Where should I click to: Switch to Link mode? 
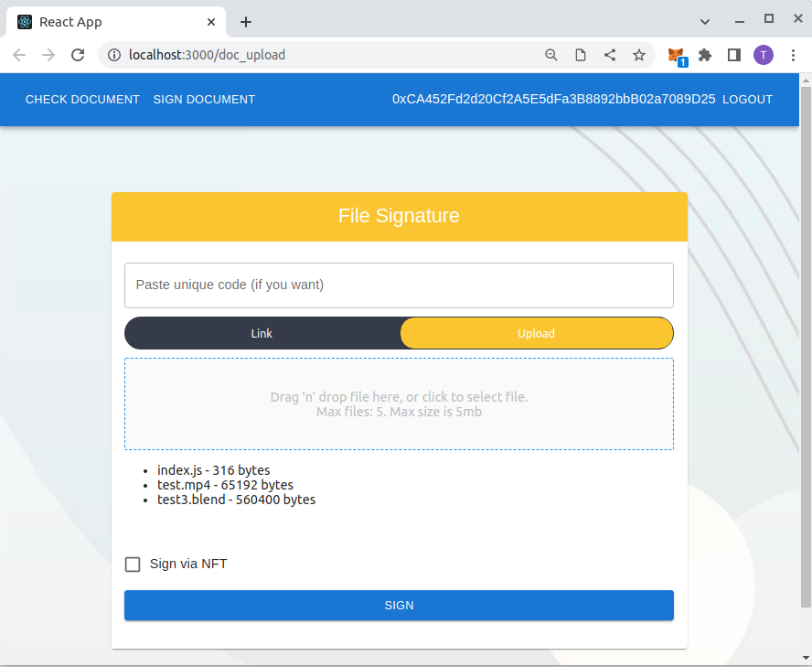[262, 333]
